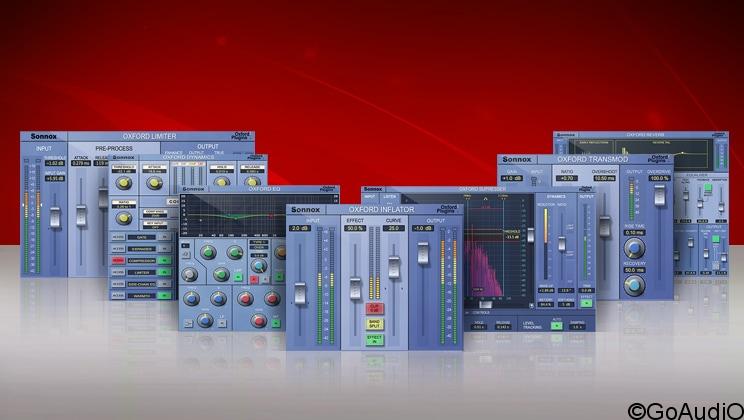Toggle the Warmth IN switch in Dynamics

pos(164,296)
